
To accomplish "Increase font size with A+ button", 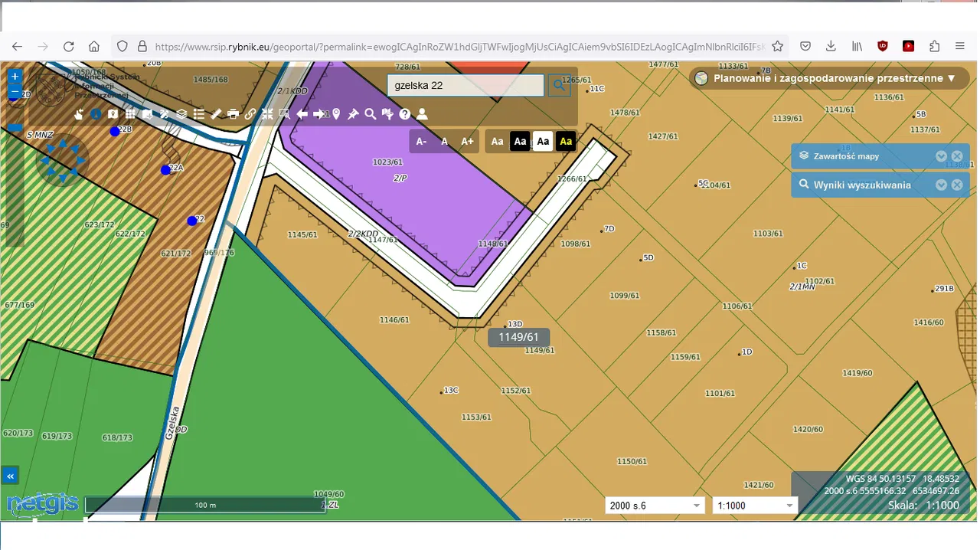I will coord(467,141).
